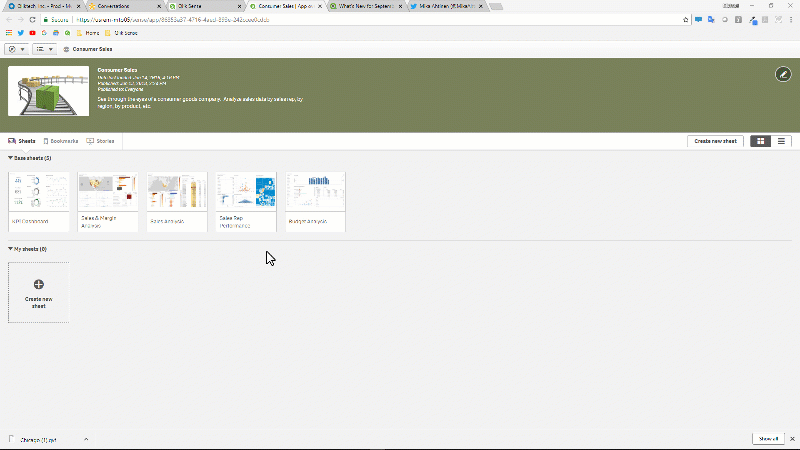This screenshot has width=800, height=450.
Task: Switch to the Twitter browser tab
Action: [445, 6]
